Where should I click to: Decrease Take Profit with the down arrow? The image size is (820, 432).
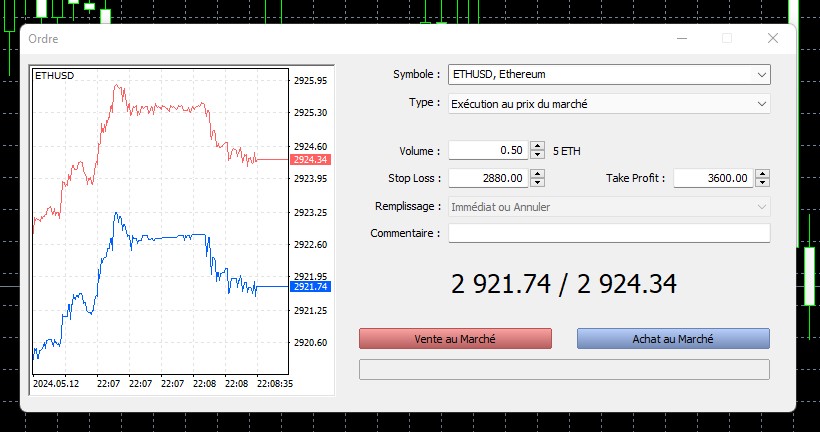click(762, 182)
